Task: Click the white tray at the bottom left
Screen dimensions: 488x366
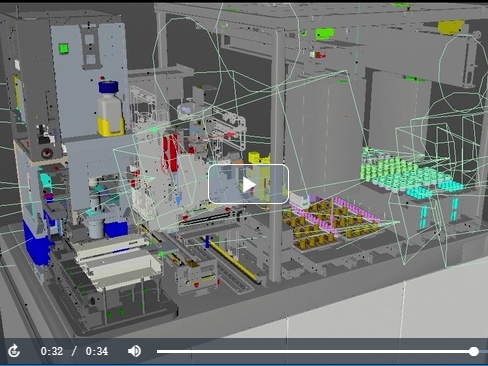Action: 117,261
